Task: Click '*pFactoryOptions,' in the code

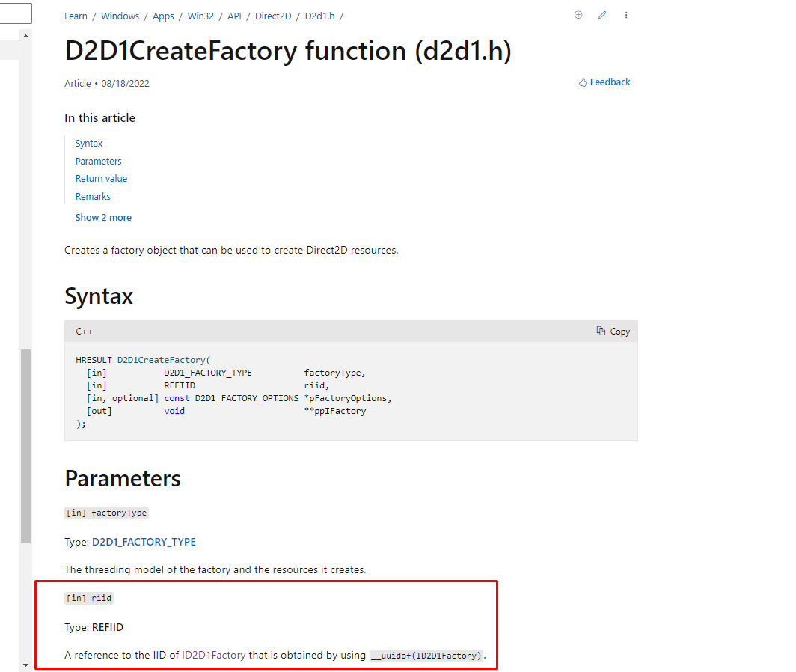Action: coord(348,398)
